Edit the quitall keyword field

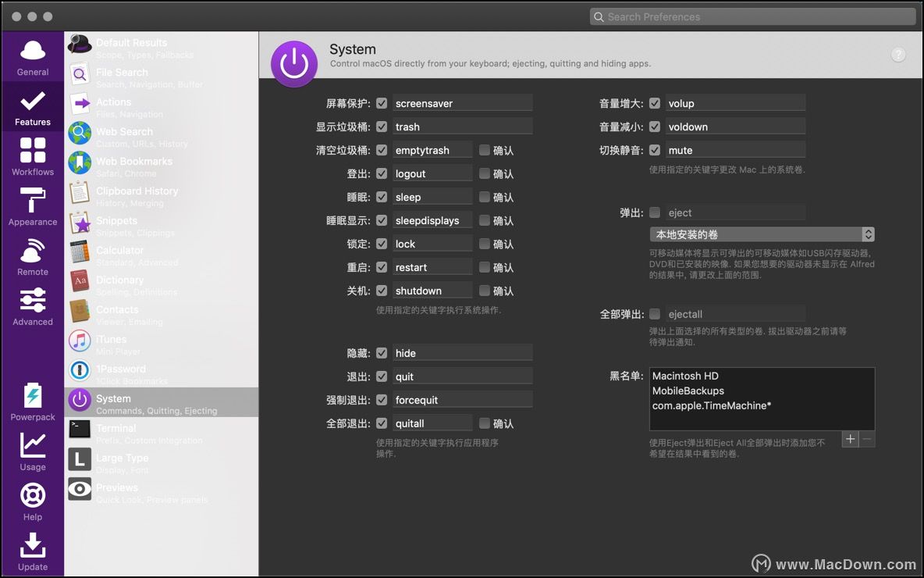[432, 423]
